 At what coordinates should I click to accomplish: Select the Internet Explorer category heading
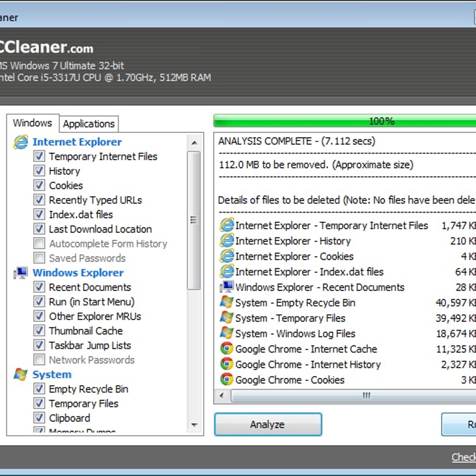(x=77, y=142)
